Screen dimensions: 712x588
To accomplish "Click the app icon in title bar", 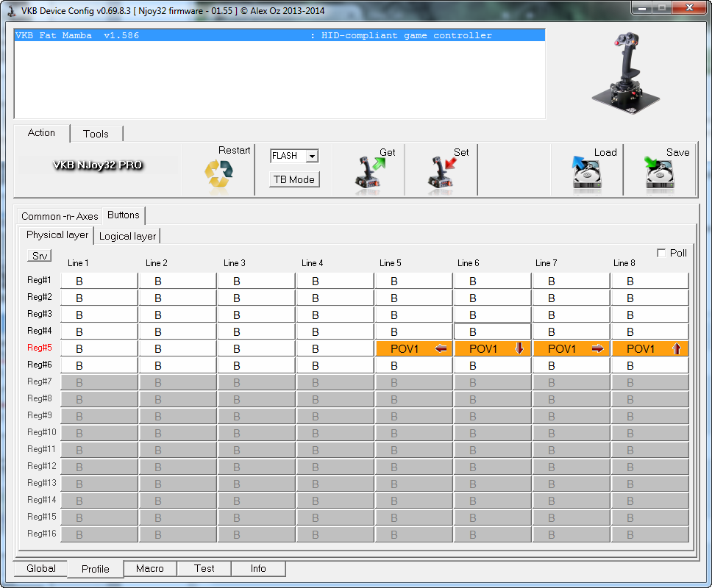I will click(13, 10).
